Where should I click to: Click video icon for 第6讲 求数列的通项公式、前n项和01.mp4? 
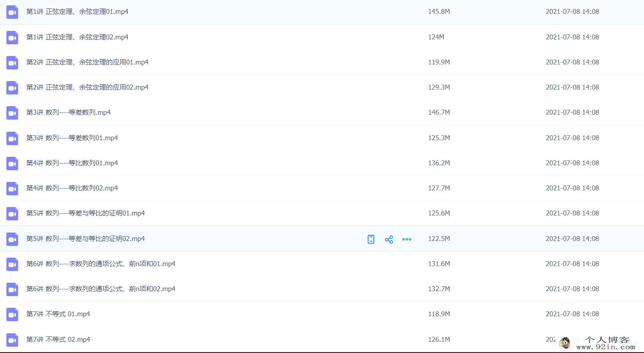tap(12, 264)
